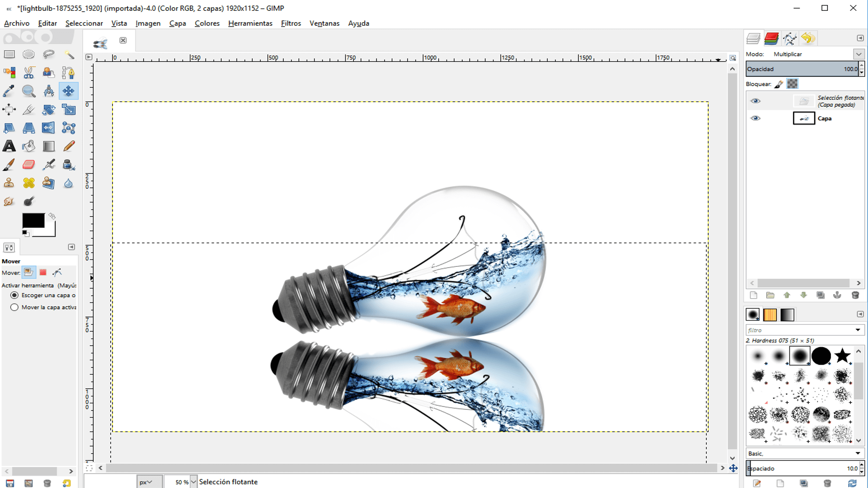
Task: Toggle visibility of the Capa layer
Action: [755, 118]
